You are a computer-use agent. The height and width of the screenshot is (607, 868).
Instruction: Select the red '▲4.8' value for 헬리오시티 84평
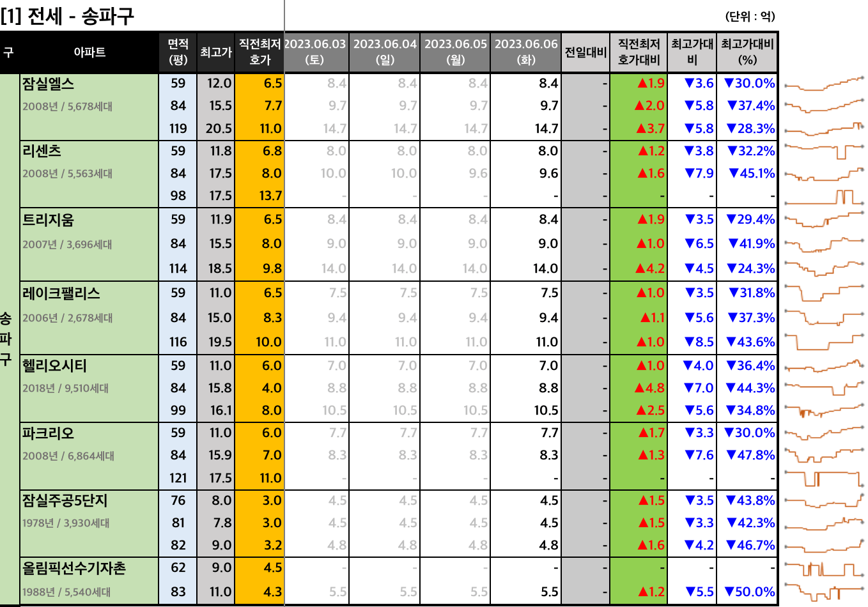pyautogui.click(x=649, y=388)
